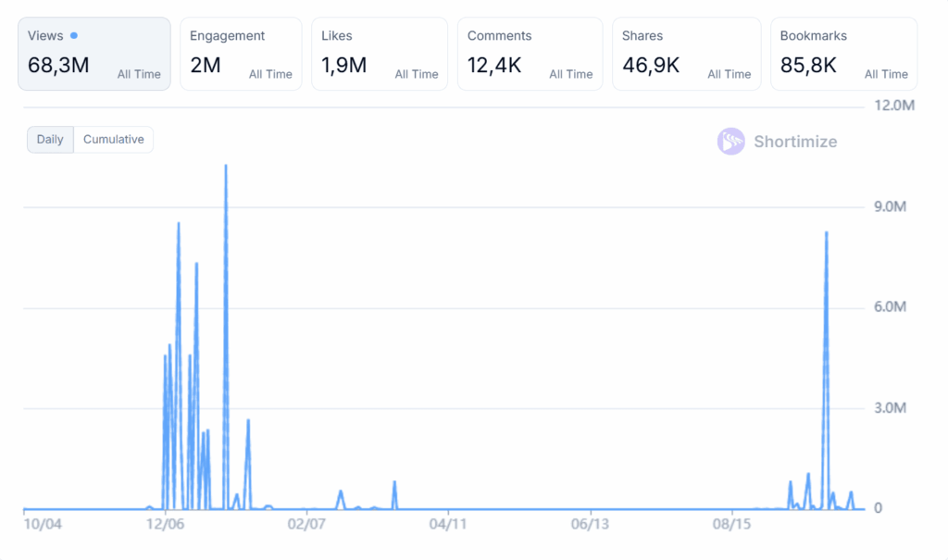The width and height of the screenshot is (948, 560).
Task: Click the 04/11 x-axis date label
Action: click(448, 524)
